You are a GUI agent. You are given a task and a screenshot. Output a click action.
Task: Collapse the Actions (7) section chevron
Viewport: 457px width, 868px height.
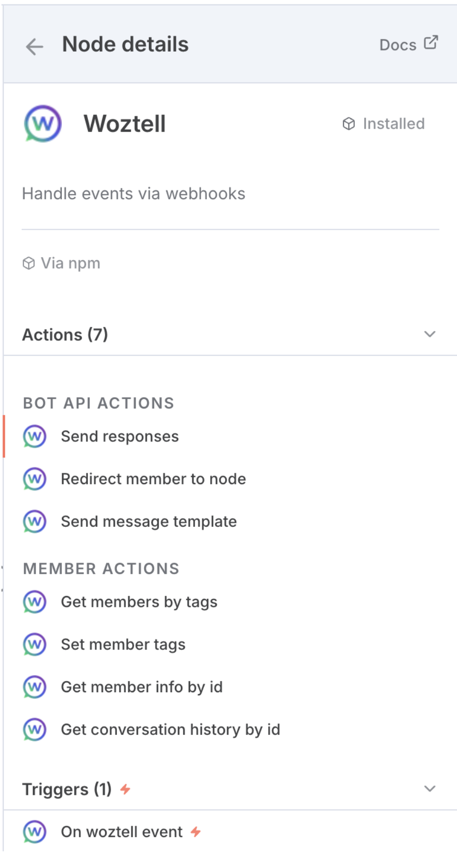[429, 334]
